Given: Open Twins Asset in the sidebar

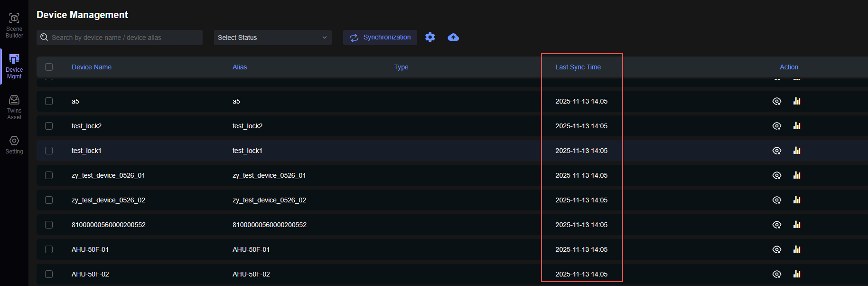Looking at the screenshot, I should pos(14,107).
